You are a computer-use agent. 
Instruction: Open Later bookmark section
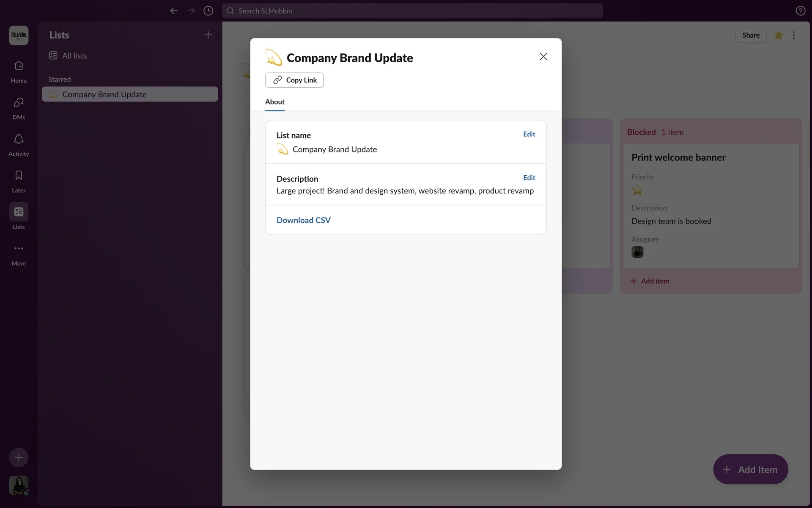(x=19, y=181)
